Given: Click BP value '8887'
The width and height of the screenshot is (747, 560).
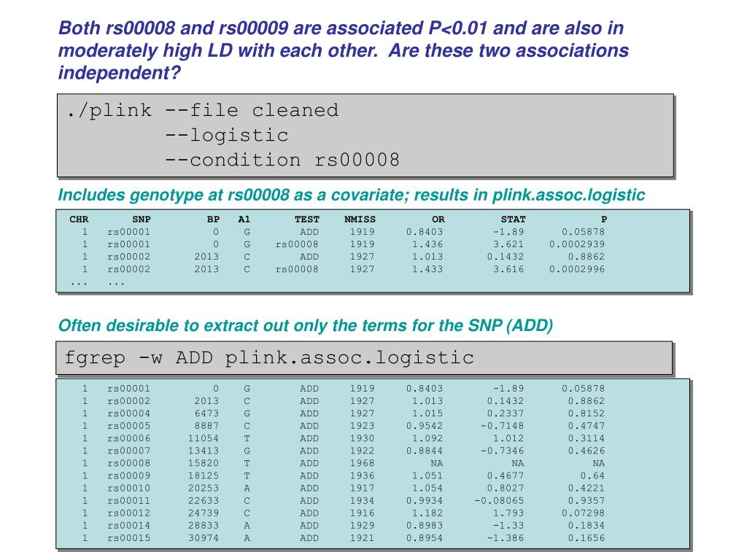Looking at the screenshot, I should 206,426.
